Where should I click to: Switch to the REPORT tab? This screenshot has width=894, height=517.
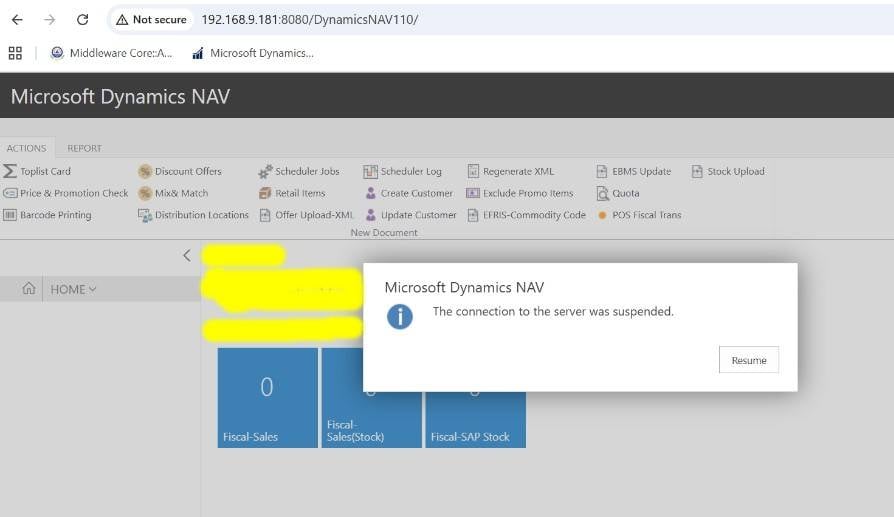[84, 148]
